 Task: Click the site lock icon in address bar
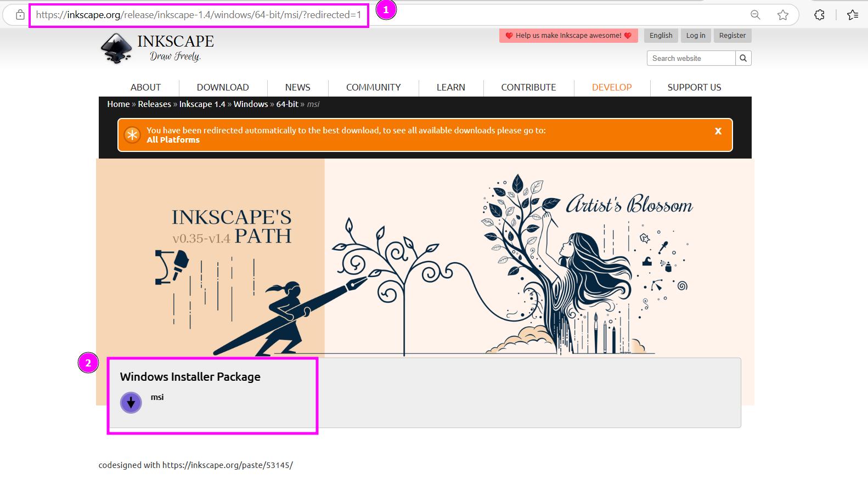click(x=20, y=15)
